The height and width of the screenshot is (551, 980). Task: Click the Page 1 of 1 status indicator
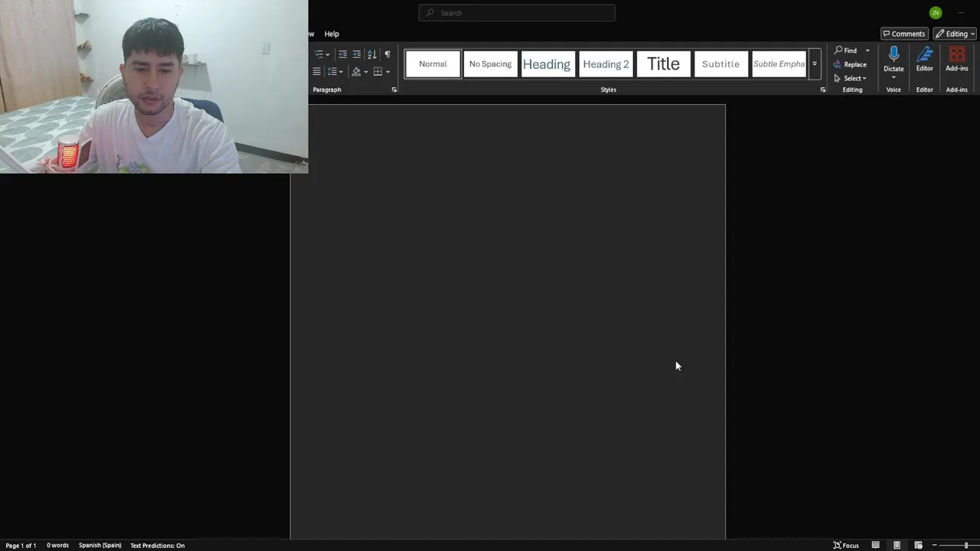(21, 546)
